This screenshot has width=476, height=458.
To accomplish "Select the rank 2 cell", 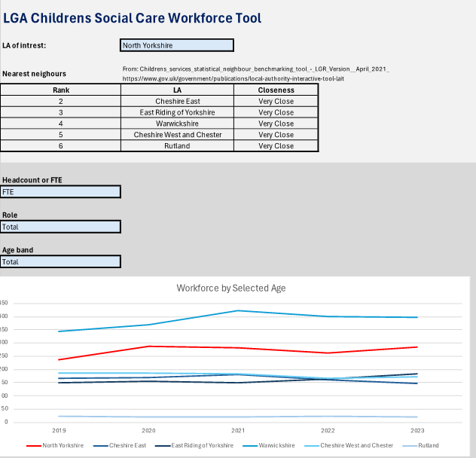I will click(61, 101).
